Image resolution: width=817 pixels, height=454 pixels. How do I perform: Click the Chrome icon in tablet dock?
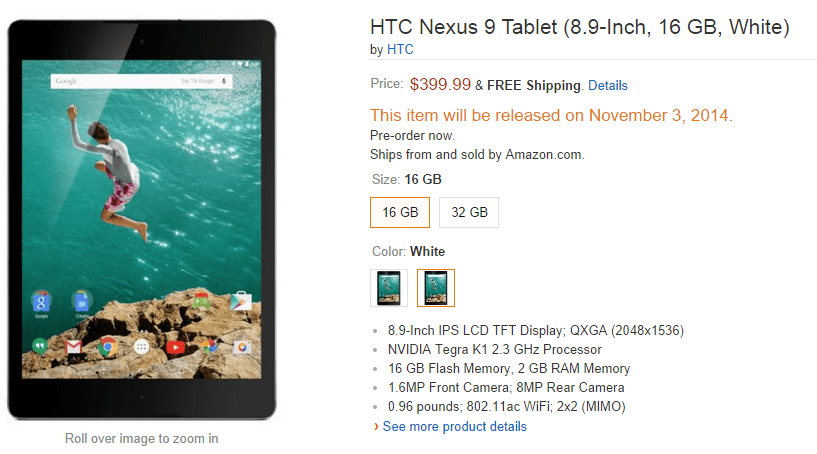(107, 347)
